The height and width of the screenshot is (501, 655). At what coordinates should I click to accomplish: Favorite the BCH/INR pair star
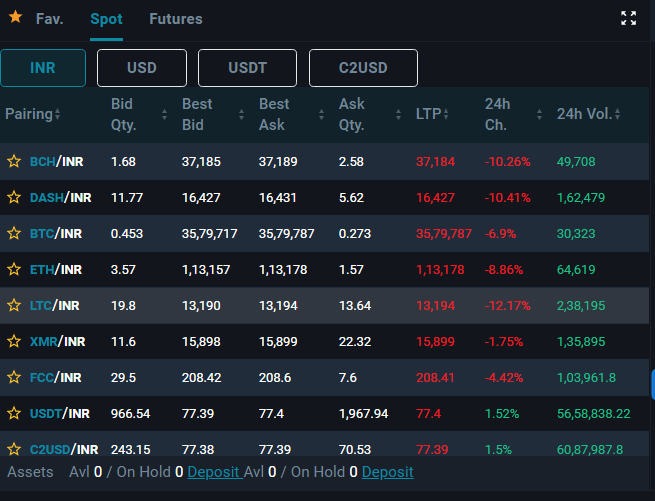point(14,161)
